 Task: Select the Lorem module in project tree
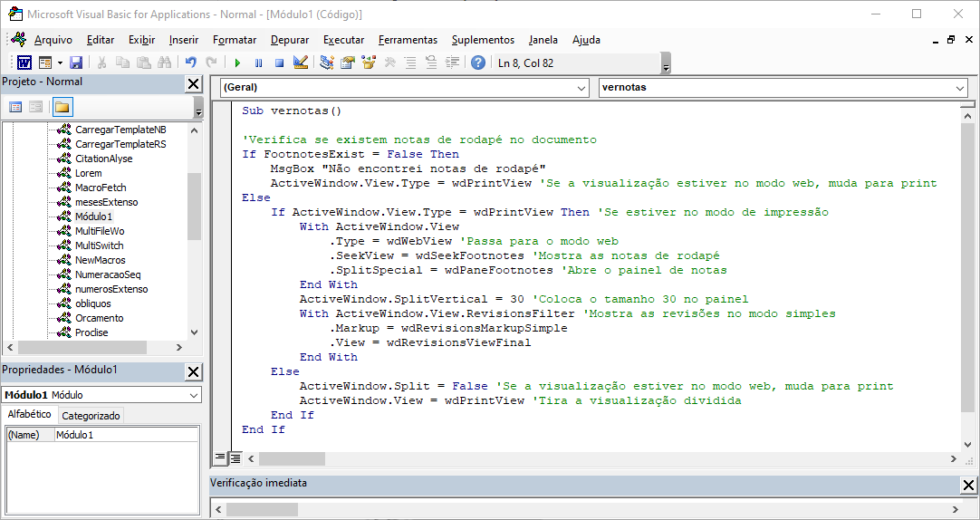88,173
